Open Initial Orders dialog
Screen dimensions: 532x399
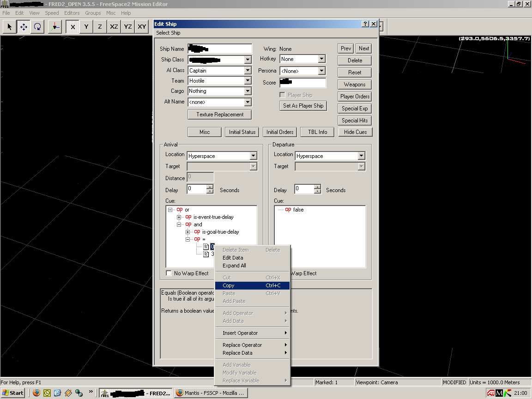point(280,132)
